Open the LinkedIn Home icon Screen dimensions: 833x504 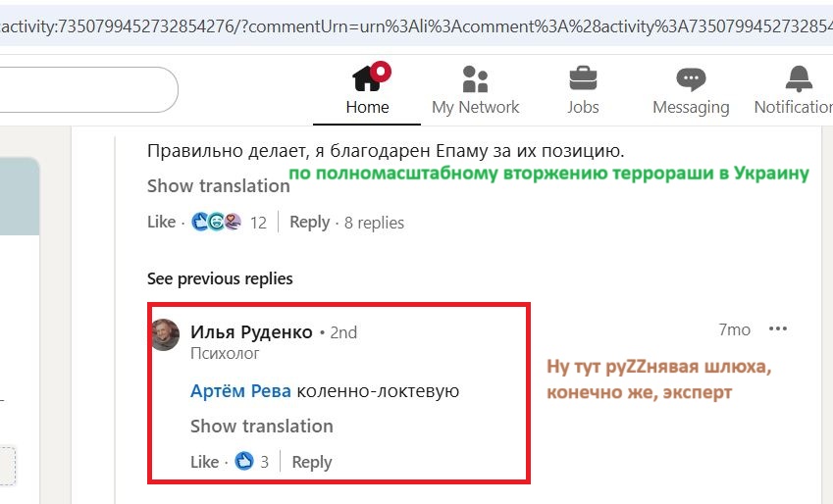pyautogui.click(x=368, y=78)
